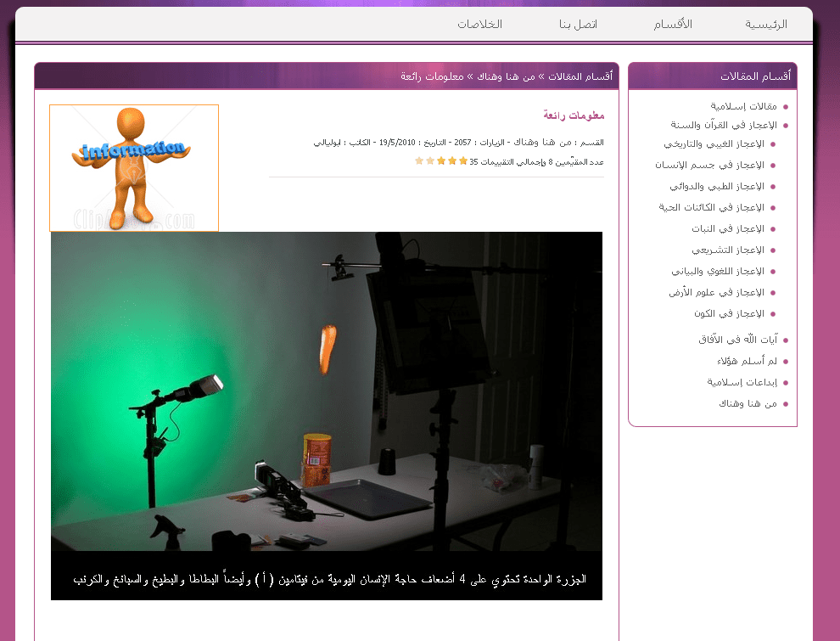
Task: Click the Information clipart thumbnail
Action: point(133,167)
